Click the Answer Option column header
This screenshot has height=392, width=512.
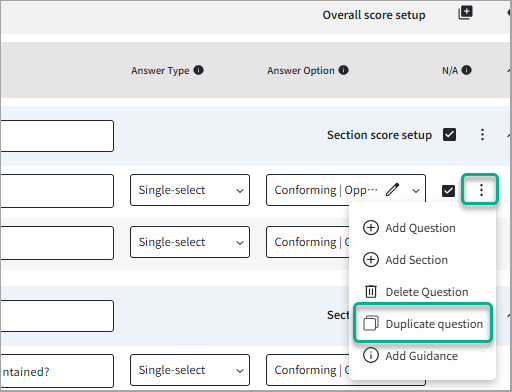click(301, 71)
